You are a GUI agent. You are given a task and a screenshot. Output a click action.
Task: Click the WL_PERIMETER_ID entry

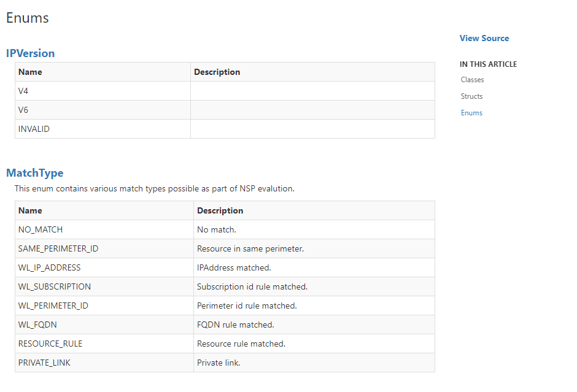pyautogui.click(x=53, y=306)
